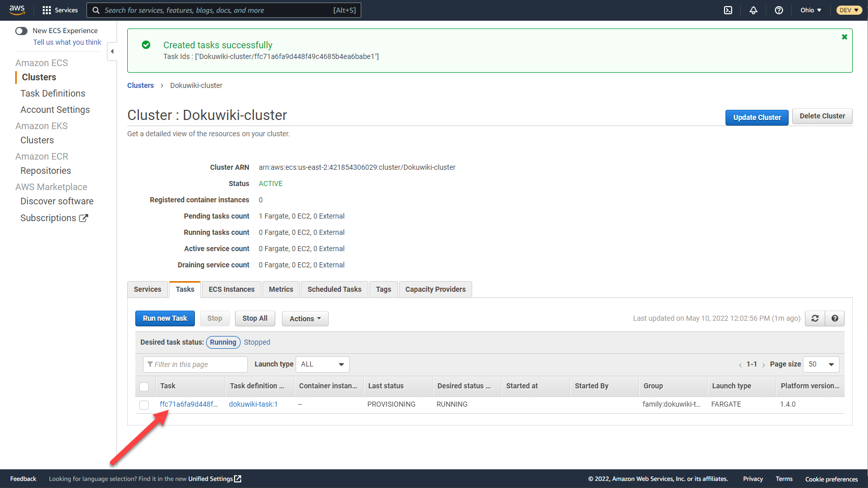This screenshot has width=868, height=488.
Task: Go to Clusters breadcrumb link
Action: click(140, 85)
